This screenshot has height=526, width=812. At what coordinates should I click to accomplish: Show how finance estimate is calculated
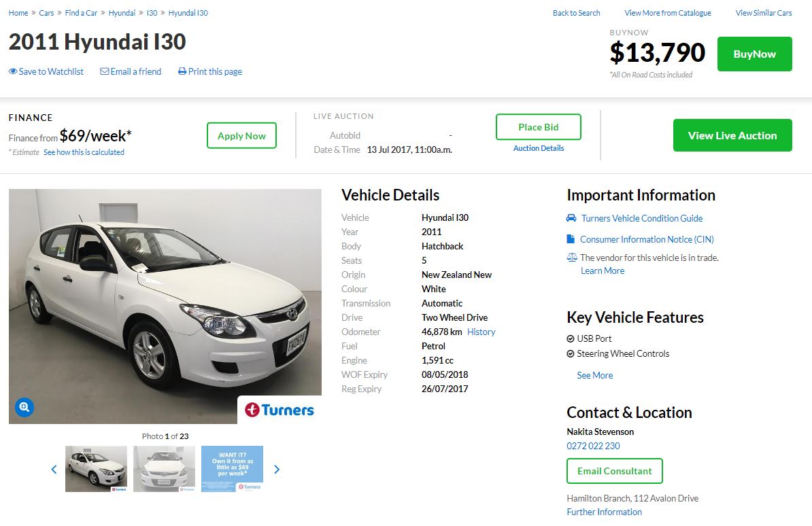click(x=84, y=152)
